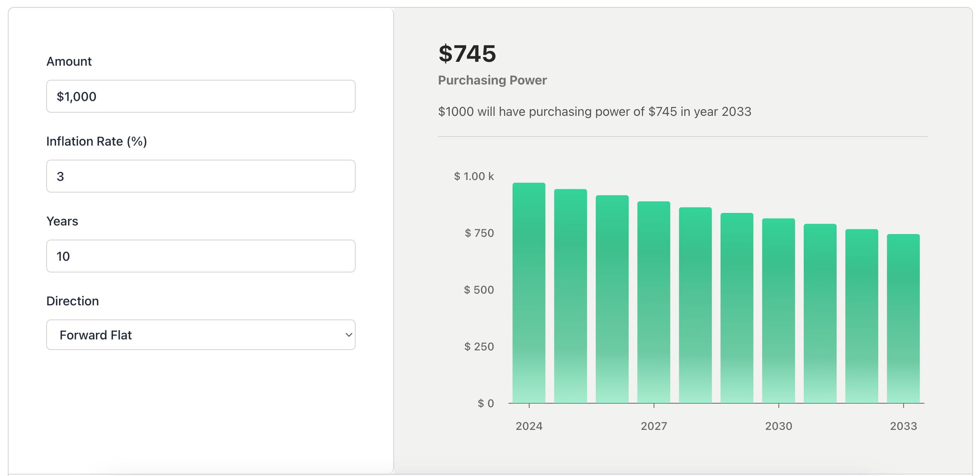Click the Inflation Rate input field

[x=200, y=176]
